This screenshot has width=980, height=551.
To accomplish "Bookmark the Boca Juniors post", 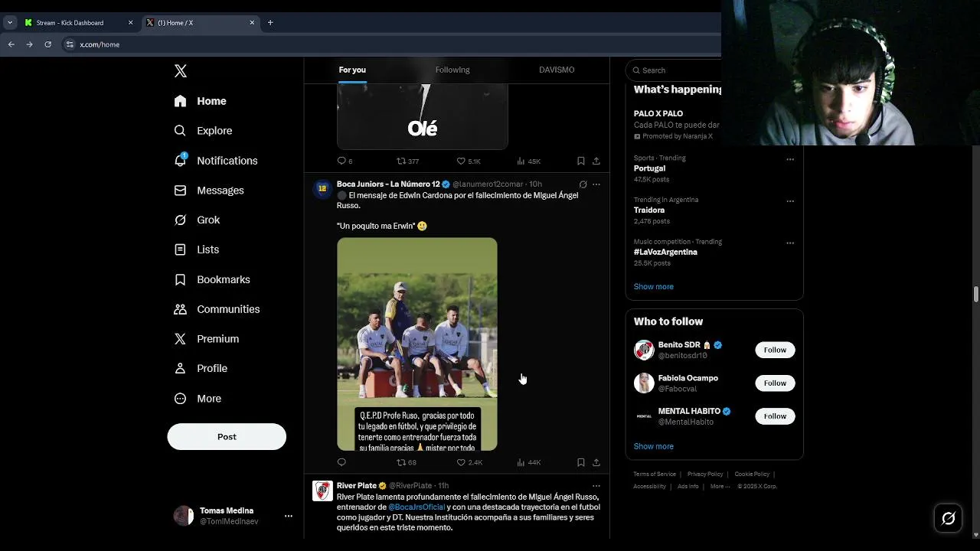I will pos(581,462).
